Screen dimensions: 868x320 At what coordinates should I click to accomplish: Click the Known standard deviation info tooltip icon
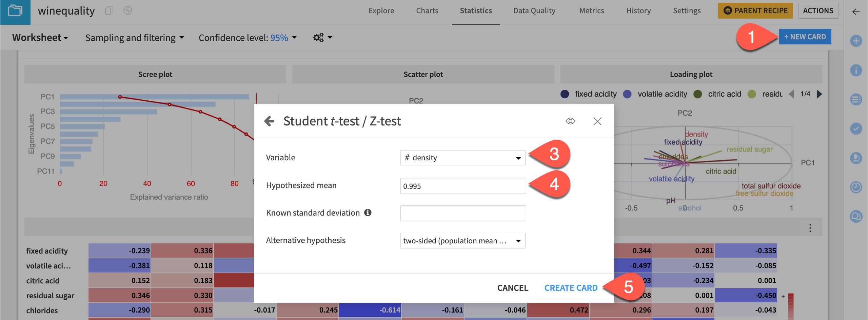click(x=369, y=213)
